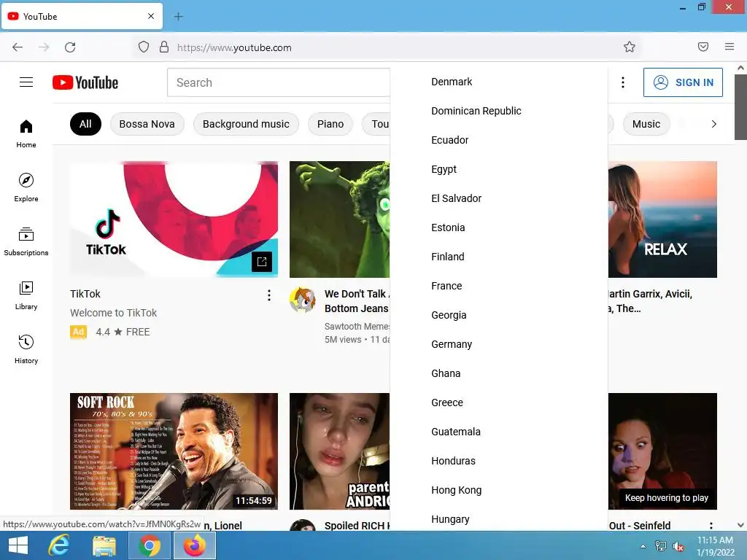Show tracking protection shield info
This screenshot has height=560, width=747.
point(144,47)
